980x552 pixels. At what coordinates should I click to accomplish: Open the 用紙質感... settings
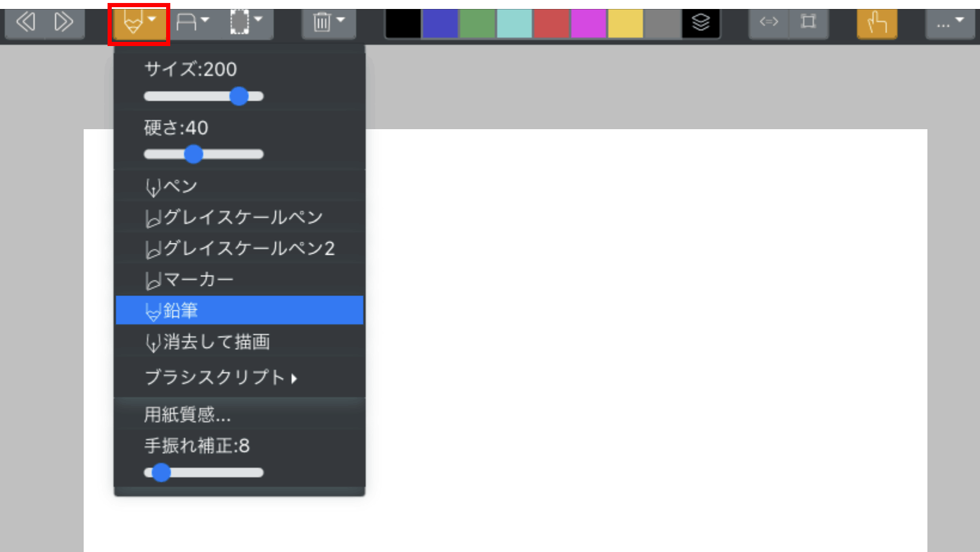pos(239,414)
